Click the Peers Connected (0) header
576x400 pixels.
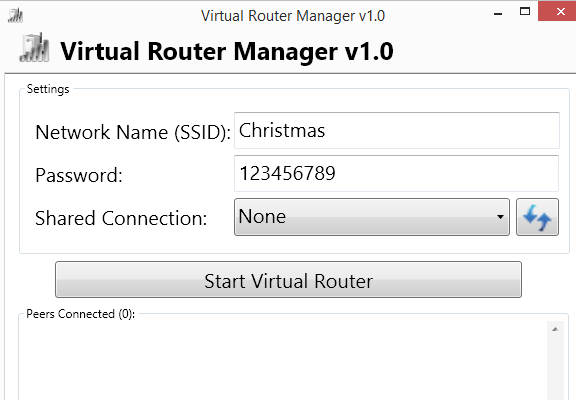pos(81,314)
